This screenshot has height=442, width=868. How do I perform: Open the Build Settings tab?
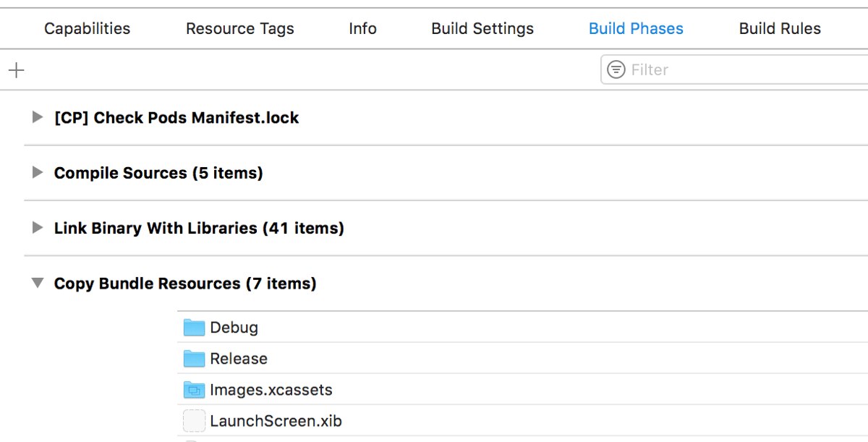coord(482,29)
